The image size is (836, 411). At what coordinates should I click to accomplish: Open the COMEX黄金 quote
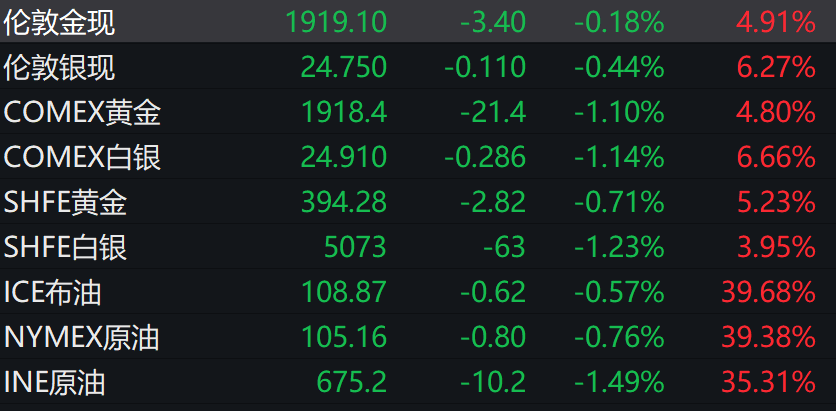point(82,112)
